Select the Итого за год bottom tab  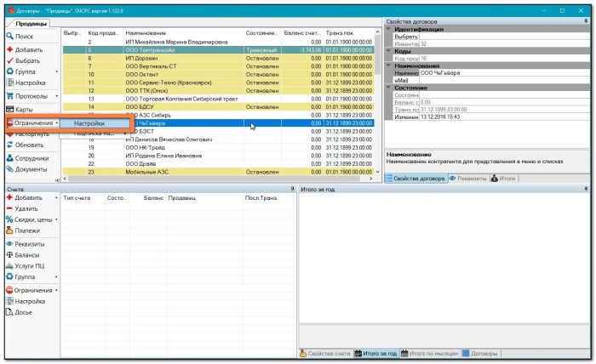375,354
